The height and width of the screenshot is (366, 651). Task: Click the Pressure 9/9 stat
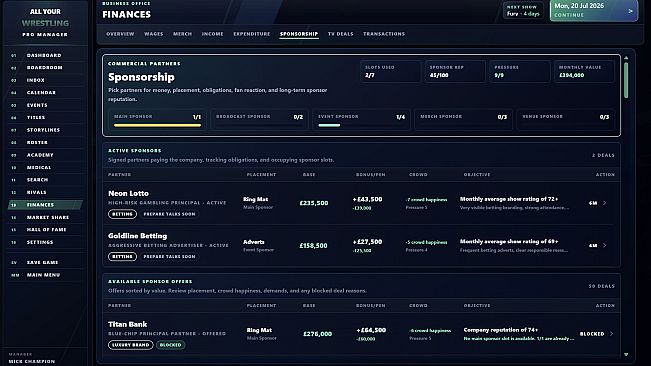(520, 71)
